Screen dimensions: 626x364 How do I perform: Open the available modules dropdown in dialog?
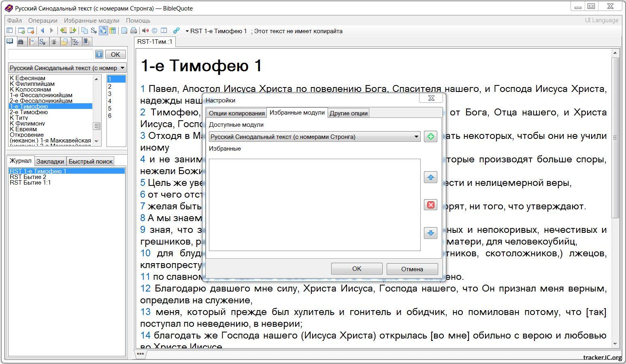tap(416, 137)
